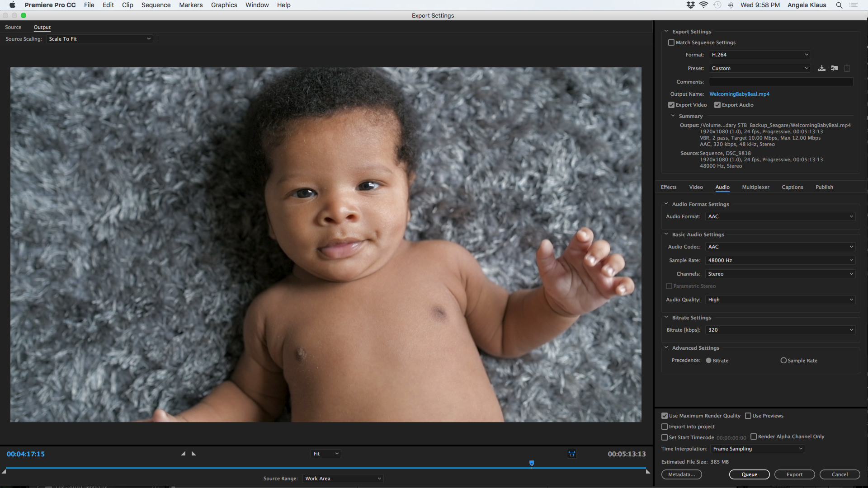This screenshot has height=488, width=868.
Task: Open the Source Scaling dropdown
Action: click(x=99, y=39)
